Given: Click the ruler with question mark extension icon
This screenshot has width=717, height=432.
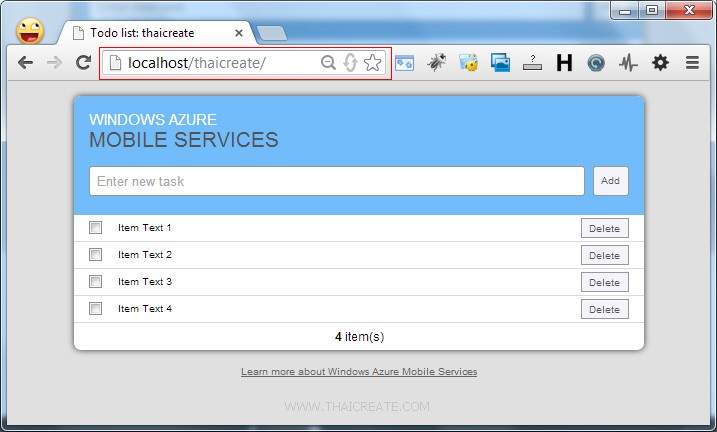Looking at the screenshot, I should point(532,63).
